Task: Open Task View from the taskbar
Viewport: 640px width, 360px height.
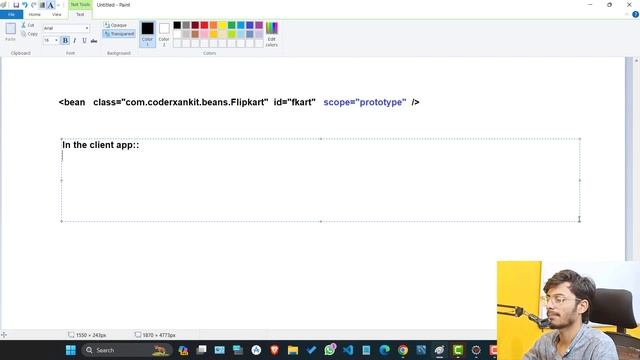Action: (x=201, y=350)
